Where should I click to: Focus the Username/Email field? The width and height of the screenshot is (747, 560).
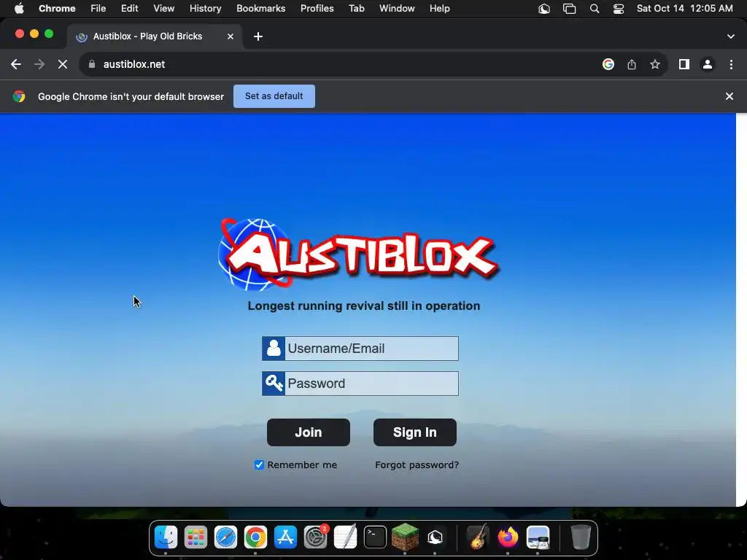(360, 349)
